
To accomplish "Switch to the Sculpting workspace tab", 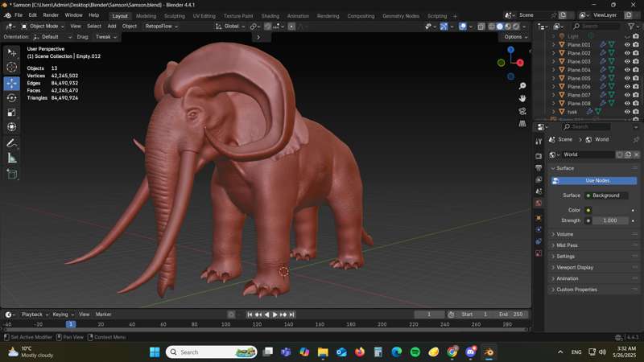I will point(174,15).
